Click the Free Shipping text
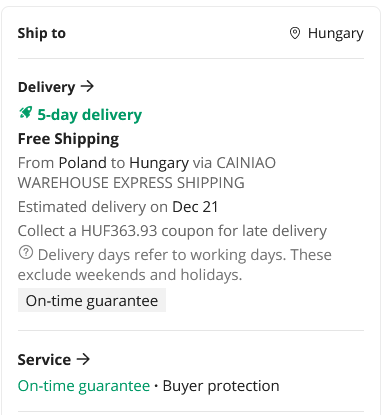The height and width of the screenshot is (415, 384). [x=68, y=139]
